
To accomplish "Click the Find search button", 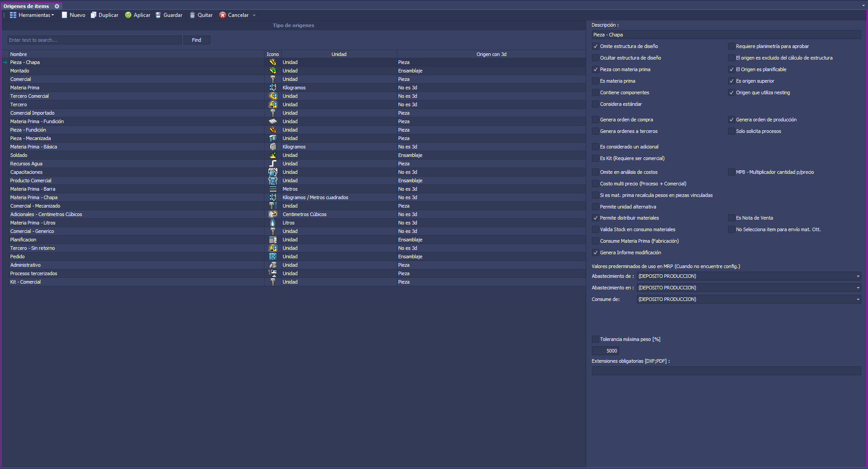I will [x=196, y=40].
